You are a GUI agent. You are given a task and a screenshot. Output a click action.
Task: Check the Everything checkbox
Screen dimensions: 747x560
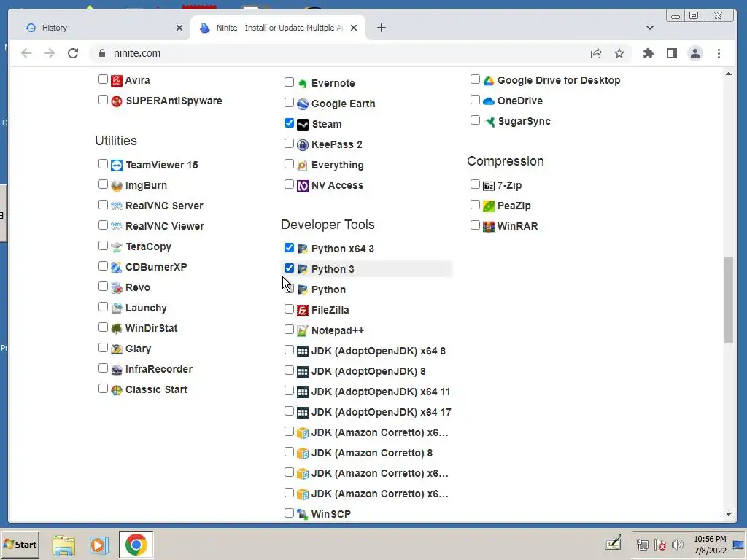289,164
